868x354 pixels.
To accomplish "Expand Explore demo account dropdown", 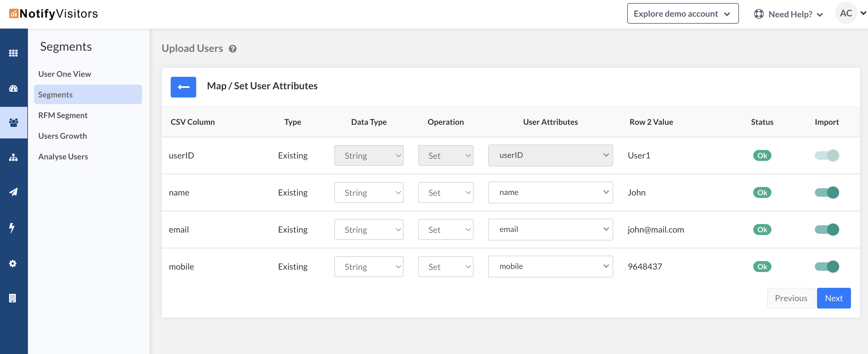I will pyautogui.click(x=682, y=13).
